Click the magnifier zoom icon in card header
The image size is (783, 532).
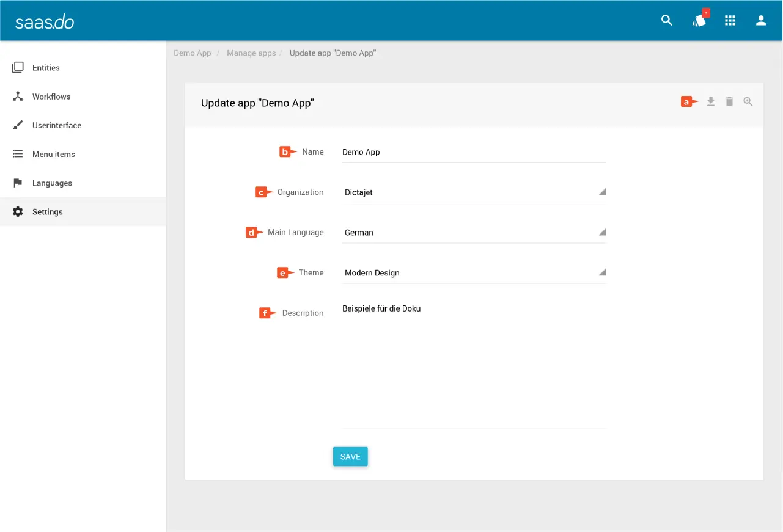click(748, 102)
